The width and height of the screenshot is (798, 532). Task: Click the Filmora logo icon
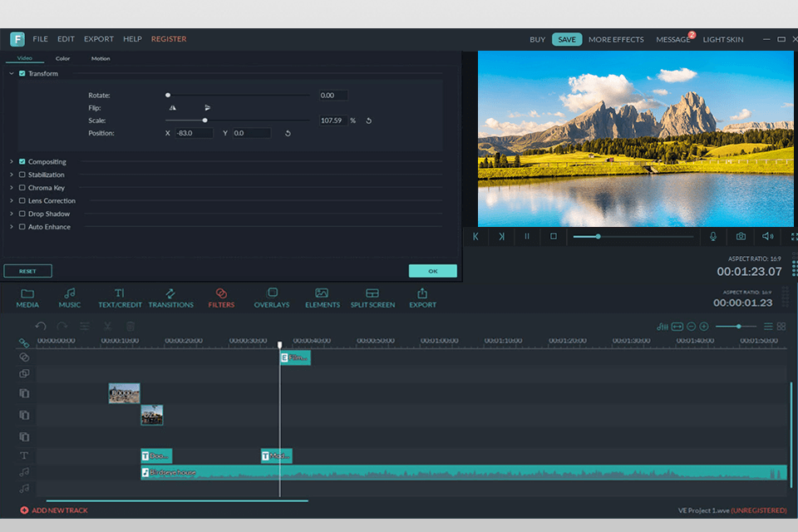[17, 39]
